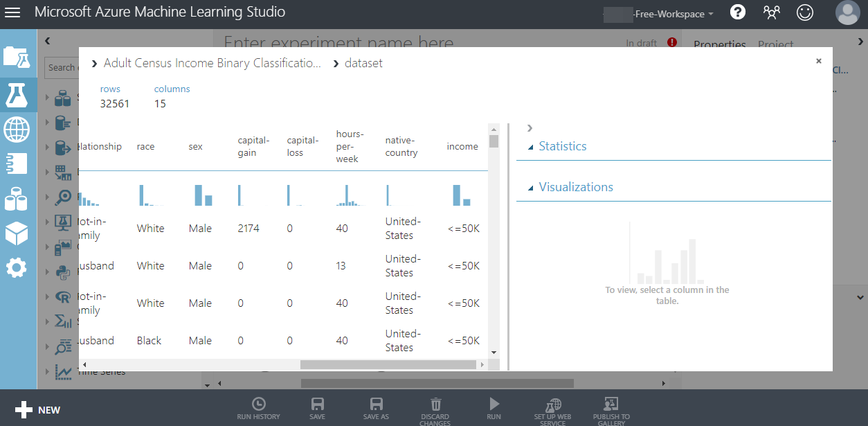Click the red error indicator icon

pyautogui.click(x=671, y=42)
